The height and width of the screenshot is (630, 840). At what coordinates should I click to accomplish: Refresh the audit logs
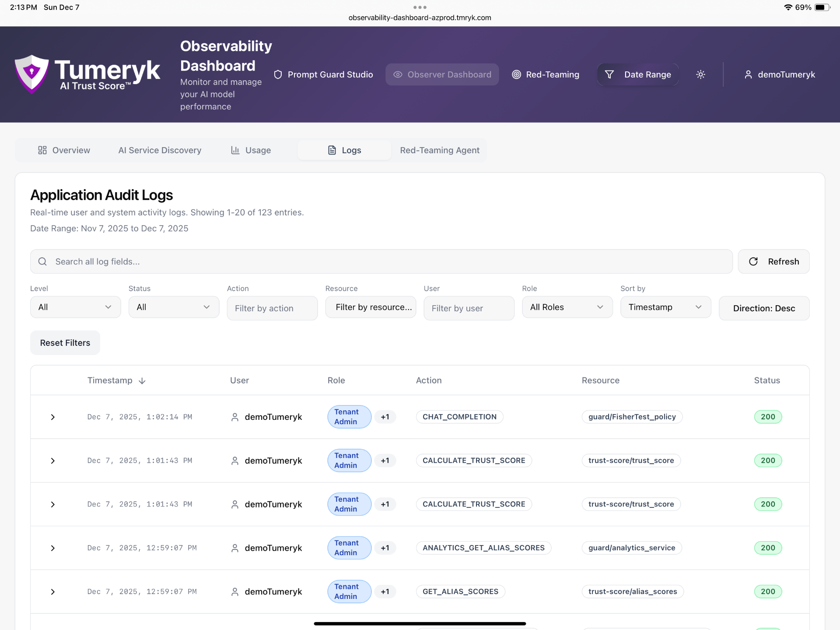773,261
